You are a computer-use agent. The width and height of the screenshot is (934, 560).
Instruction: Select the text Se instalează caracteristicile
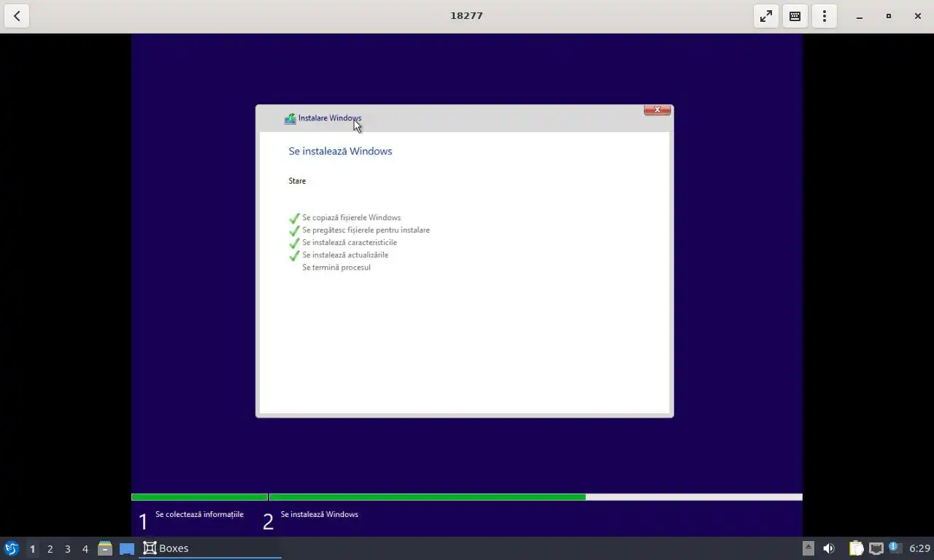tap(350, 242)
